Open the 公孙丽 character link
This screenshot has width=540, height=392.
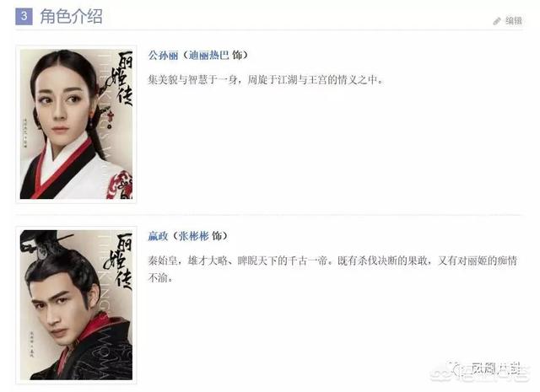pyautogui.click(x=163, y=55)
